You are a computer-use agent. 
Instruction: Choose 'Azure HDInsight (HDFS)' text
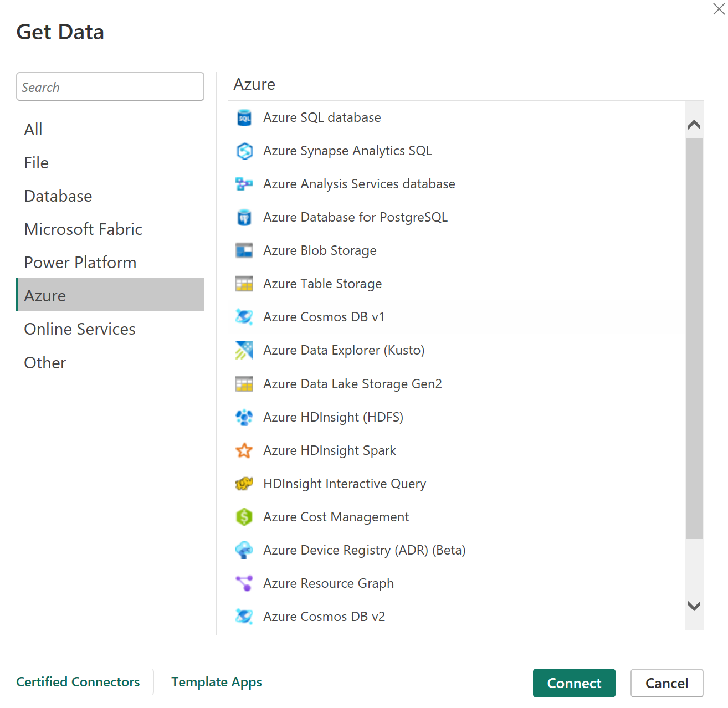[x=333, y=417]
